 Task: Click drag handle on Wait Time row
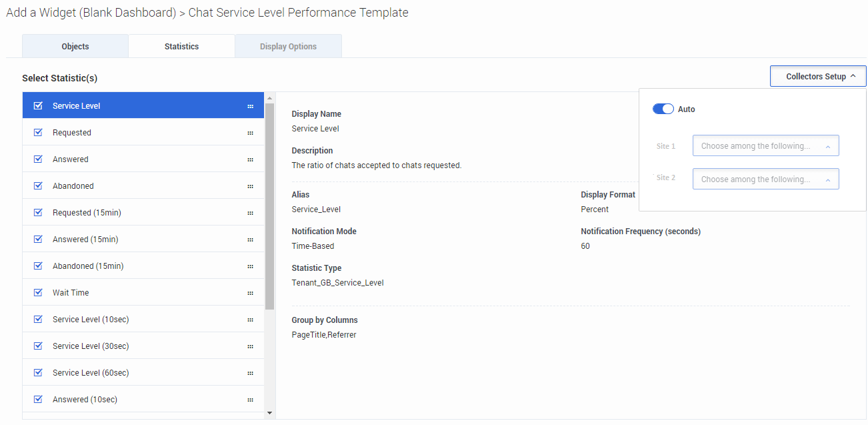point(250,293)
